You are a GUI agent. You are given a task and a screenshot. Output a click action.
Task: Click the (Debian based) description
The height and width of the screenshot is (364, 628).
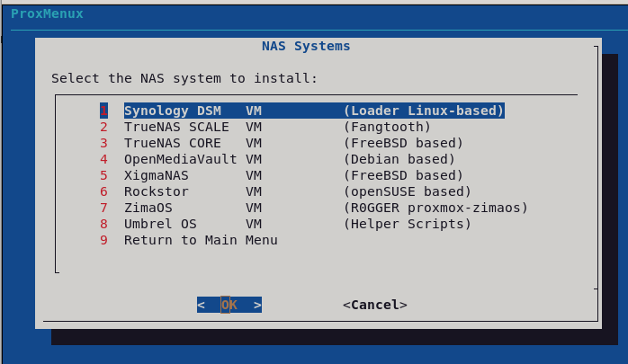pos(399,159)
